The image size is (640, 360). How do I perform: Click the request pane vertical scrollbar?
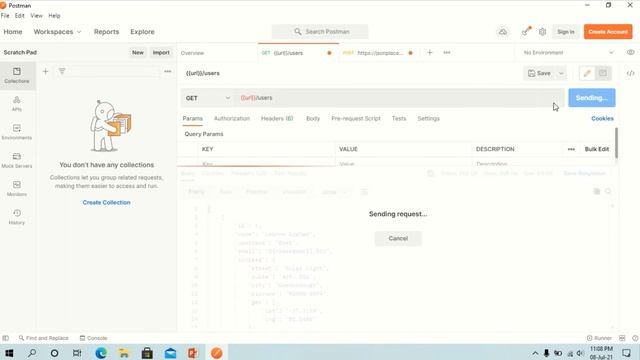616,143
